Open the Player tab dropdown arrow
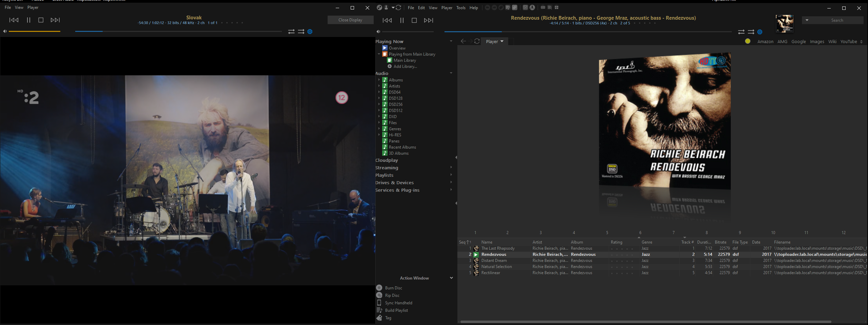This screenshot has width=868, height=325. [502, 41]
